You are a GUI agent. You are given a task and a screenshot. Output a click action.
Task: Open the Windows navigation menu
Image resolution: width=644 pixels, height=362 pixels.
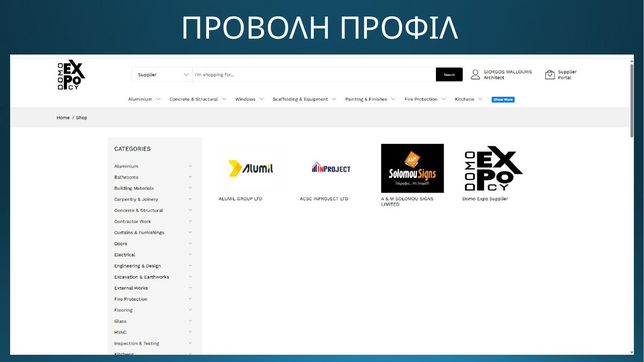coord(250,99)
